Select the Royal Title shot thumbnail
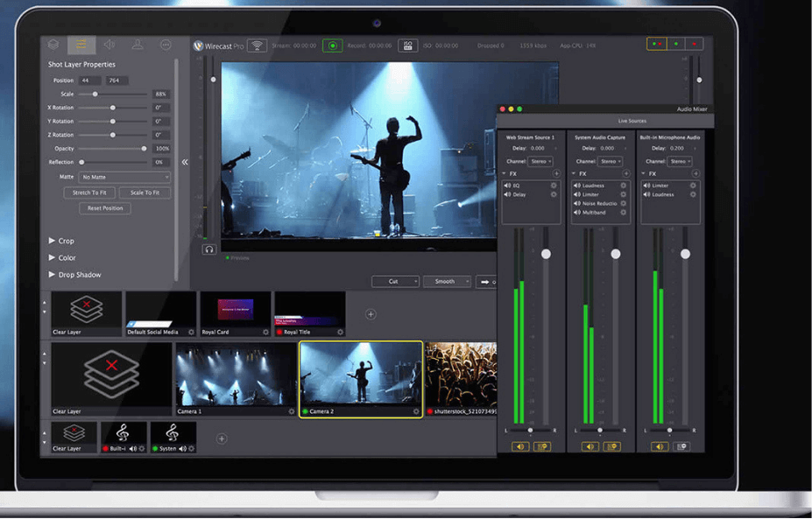Screen dimensions: 812x519 (310, 314)
